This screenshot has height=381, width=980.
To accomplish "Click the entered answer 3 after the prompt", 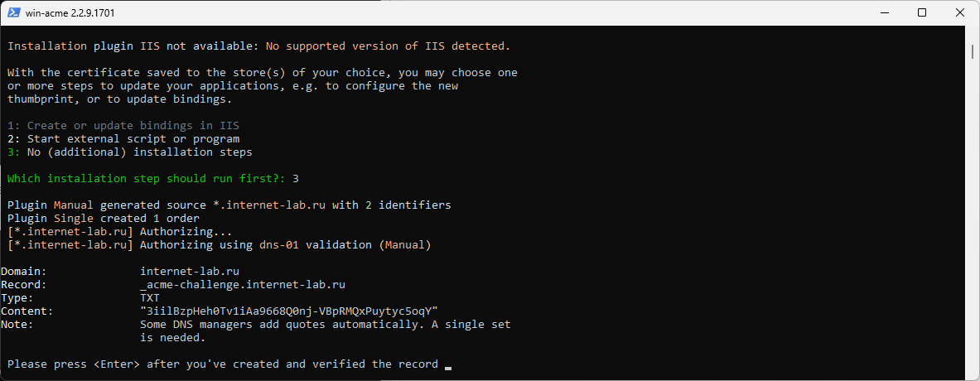I will click(296, 179).
